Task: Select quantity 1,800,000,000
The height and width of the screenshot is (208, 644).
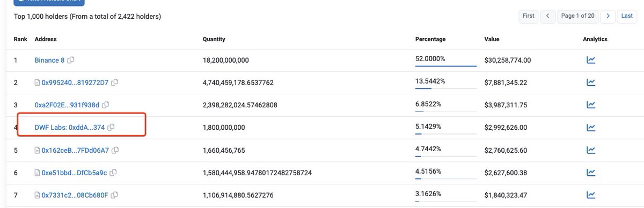Action: click(x=224, y=128)
